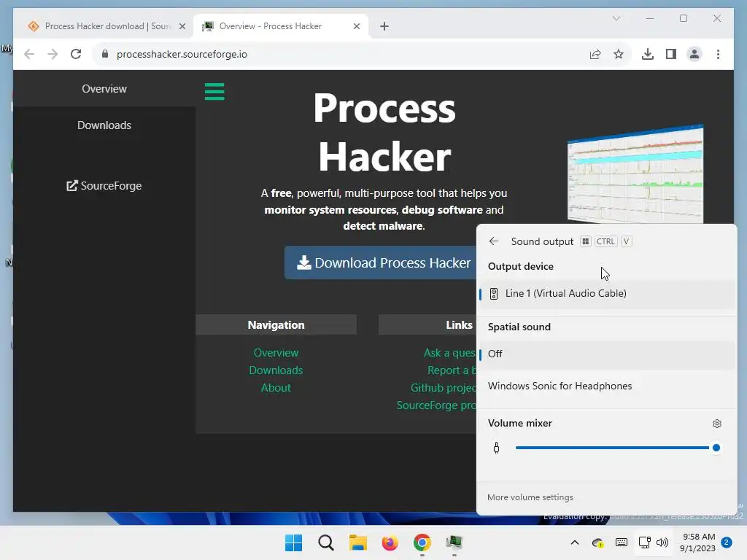747x560 pixels.
Task: Open Chrome three-dot menu
Action: point(718,54)
